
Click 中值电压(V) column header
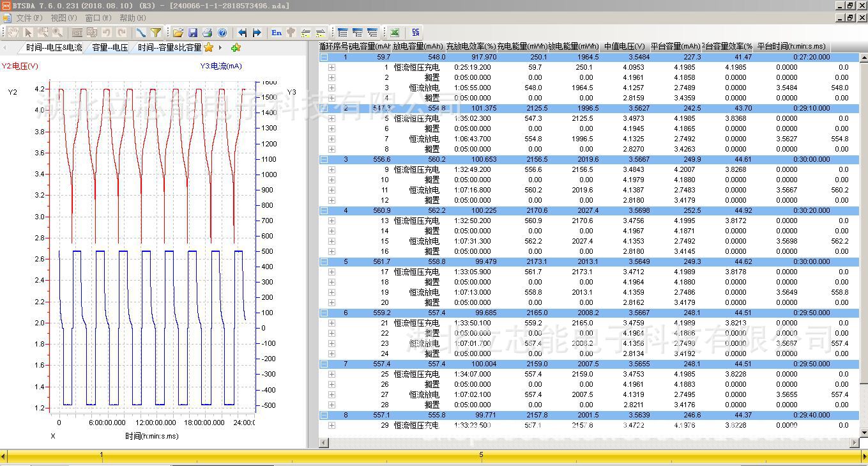pos(625,47)
